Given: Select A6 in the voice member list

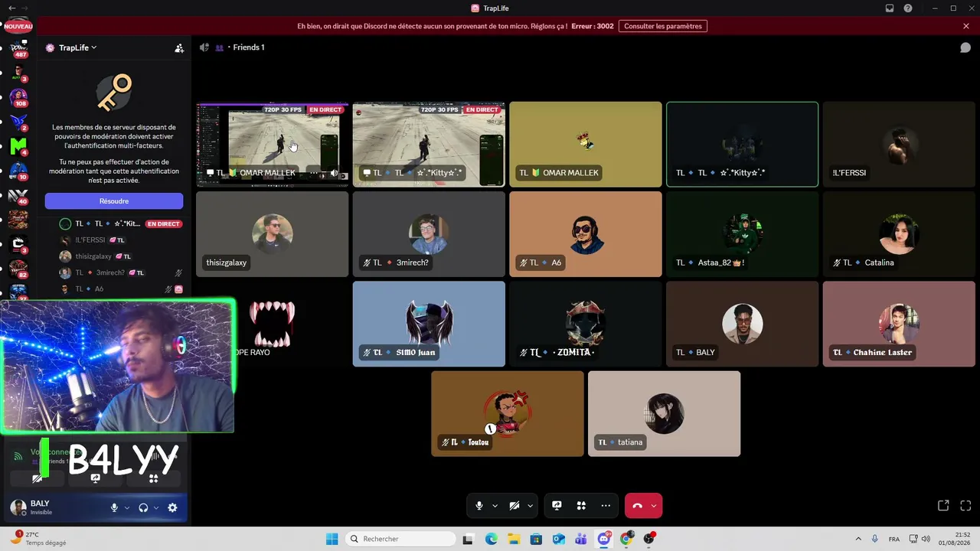Looking at the screenshot, I should [122, 289].
